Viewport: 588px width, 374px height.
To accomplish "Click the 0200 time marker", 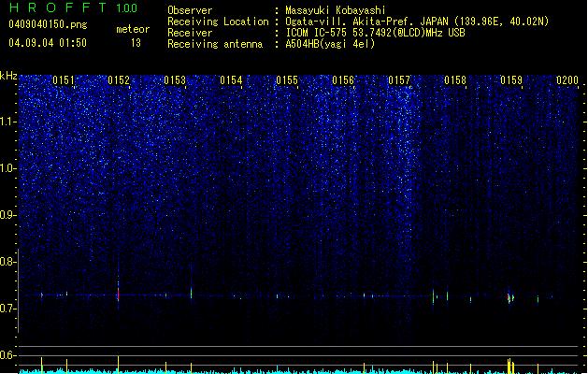I will 567,80.
